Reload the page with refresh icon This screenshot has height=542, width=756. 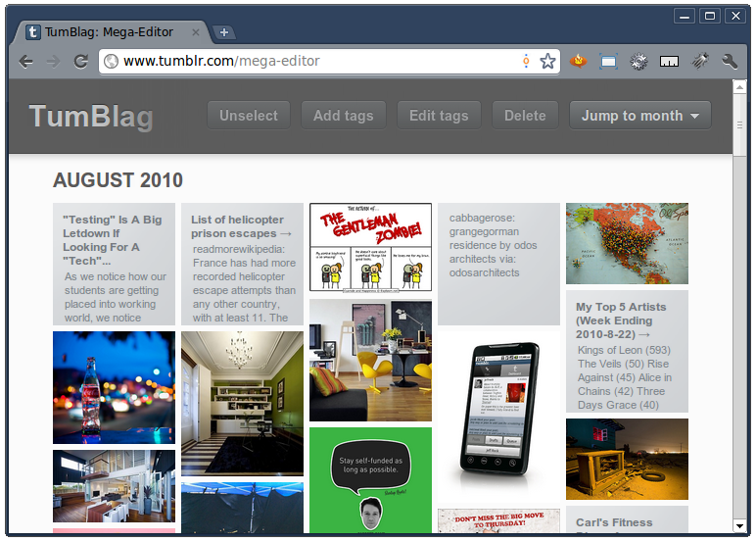tap(80, 61)
